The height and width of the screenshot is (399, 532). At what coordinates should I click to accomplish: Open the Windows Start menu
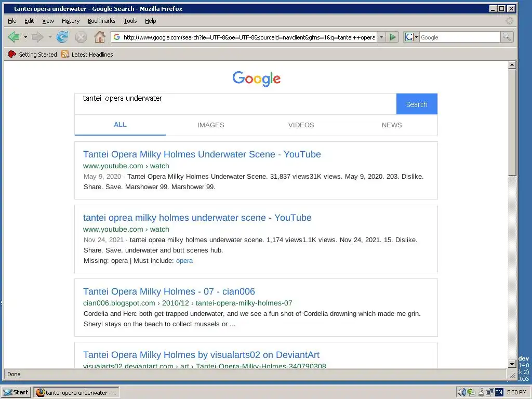pos(16,393)
